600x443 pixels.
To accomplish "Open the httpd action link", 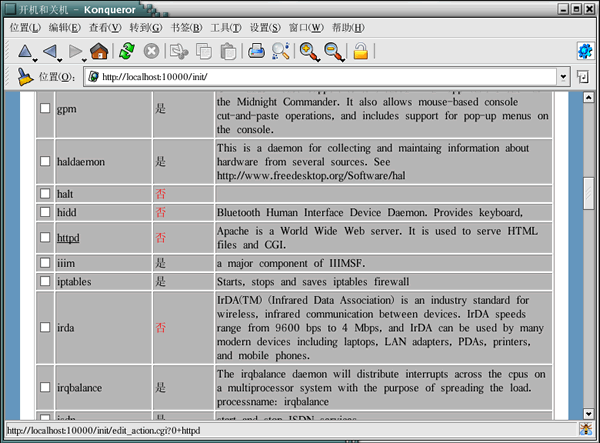I will click(68, 238).
